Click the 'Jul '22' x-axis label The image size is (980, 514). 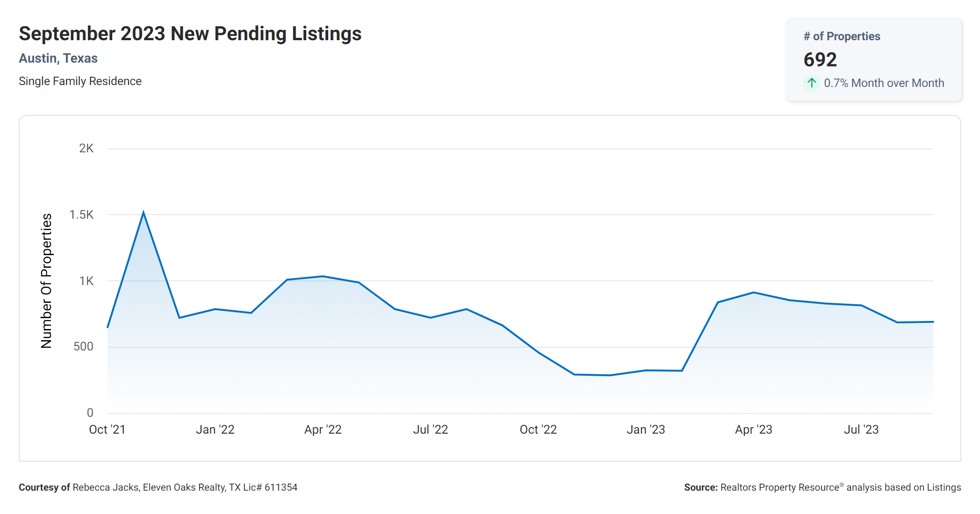pyautogui.click(x=430, y=429)
